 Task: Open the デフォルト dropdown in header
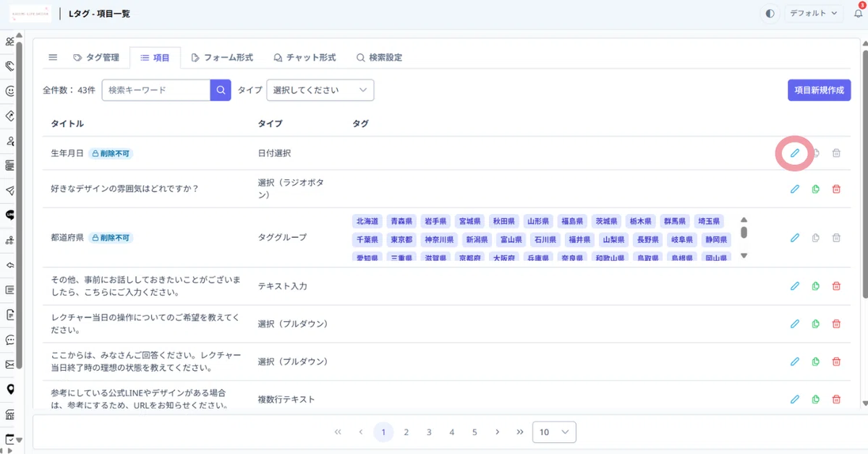(814, 13)
